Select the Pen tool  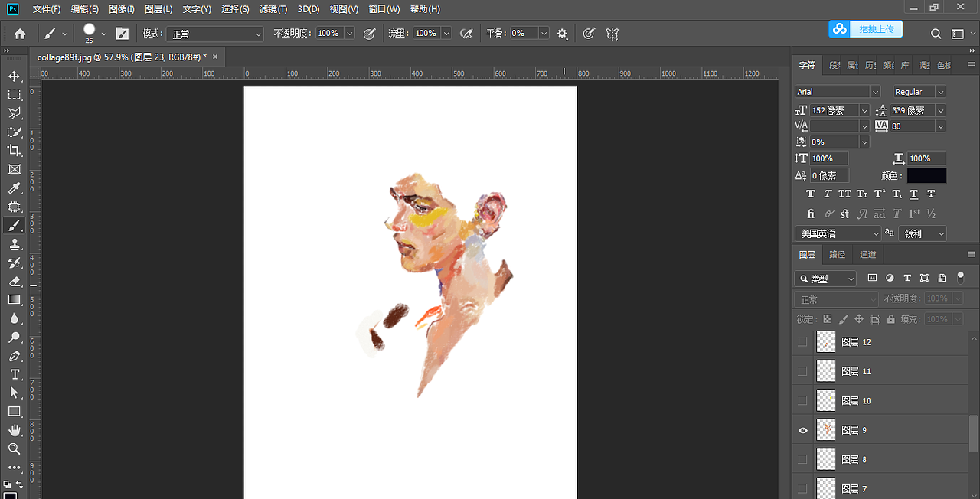(15, 356)
